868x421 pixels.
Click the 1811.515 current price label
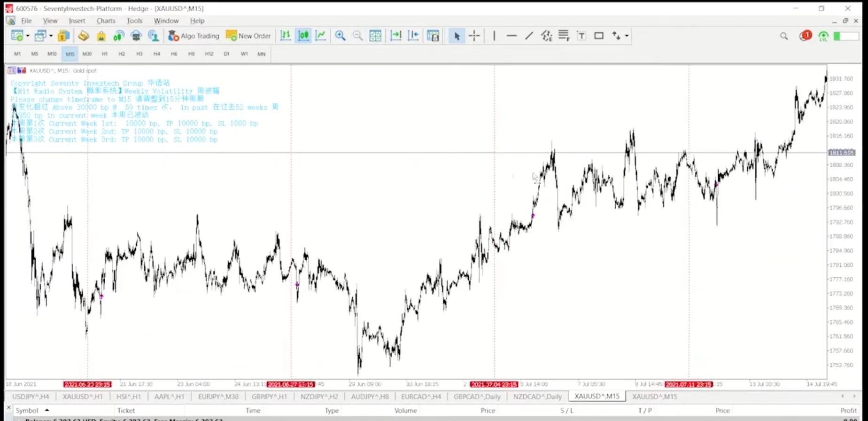point(842,153)
